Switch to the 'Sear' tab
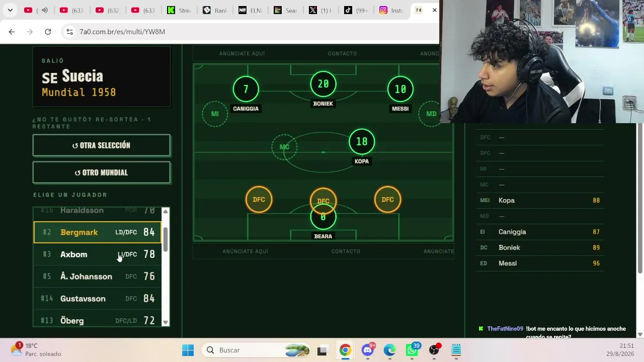 [x=285, y=10]
